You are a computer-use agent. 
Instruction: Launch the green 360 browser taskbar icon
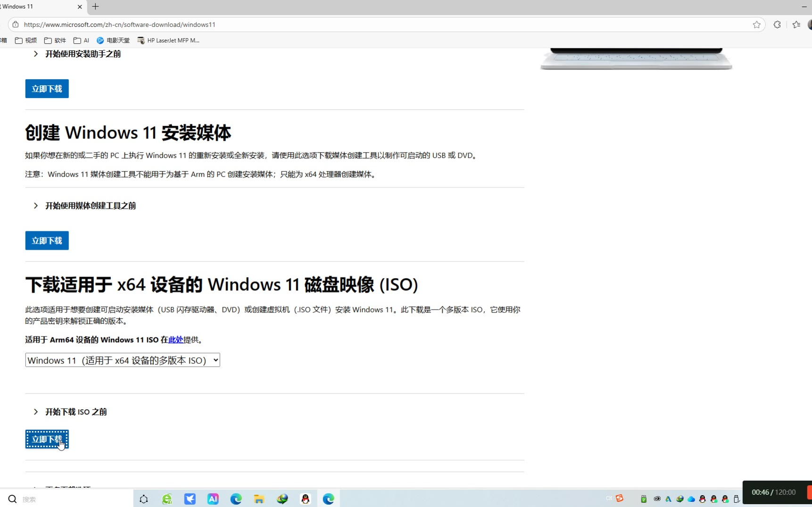167,499
